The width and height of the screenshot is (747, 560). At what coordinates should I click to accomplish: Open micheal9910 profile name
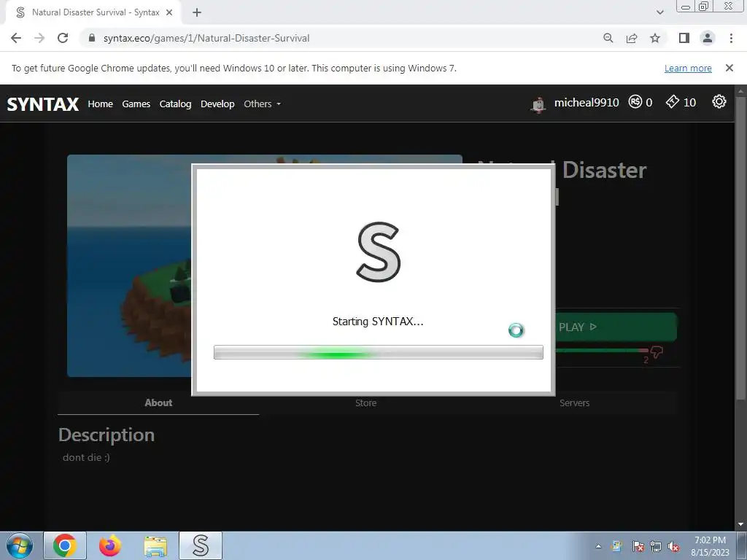point(587,102)
